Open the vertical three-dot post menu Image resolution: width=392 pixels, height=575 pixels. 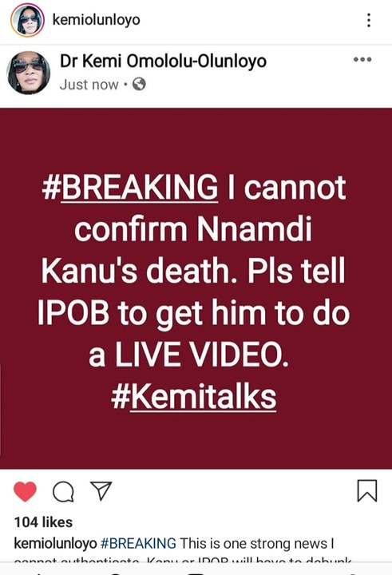point(369,20)
